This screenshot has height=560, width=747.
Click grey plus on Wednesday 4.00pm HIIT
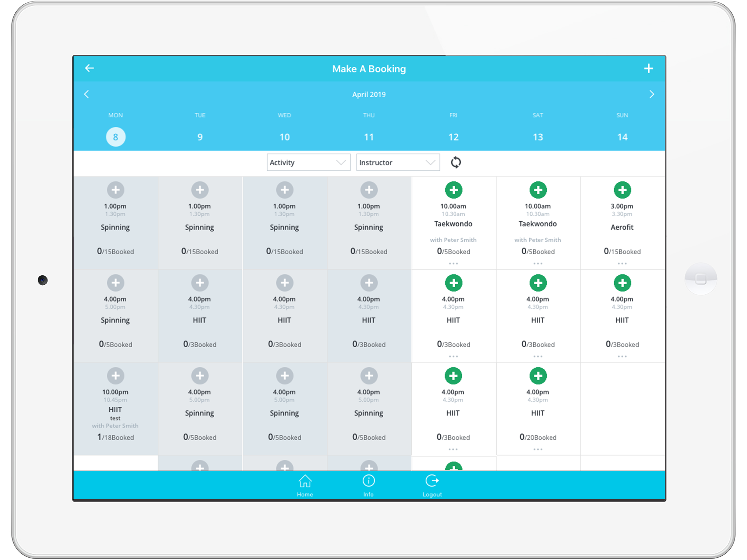(284, 283)
